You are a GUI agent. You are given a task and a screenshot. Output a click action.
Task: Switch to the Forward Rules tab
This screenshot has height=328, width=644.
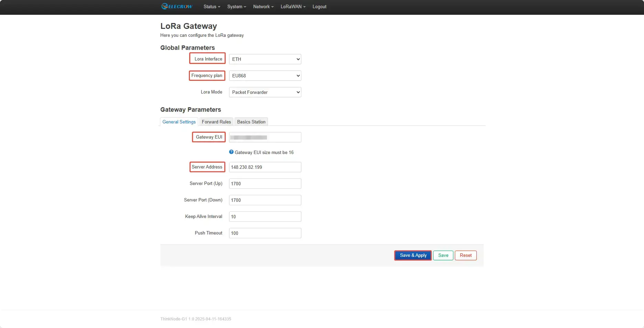[x=216, y=122]
